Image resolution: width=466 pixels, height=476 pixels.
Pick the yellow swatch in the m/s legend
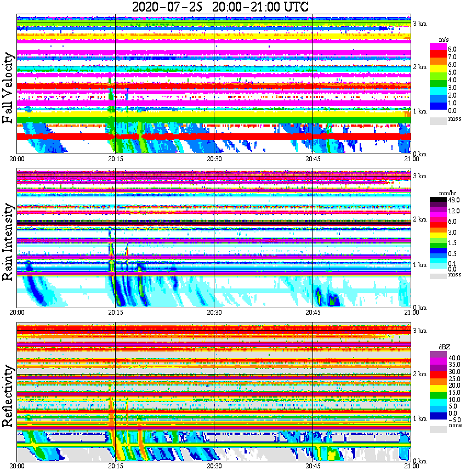(x=438, y=70)
